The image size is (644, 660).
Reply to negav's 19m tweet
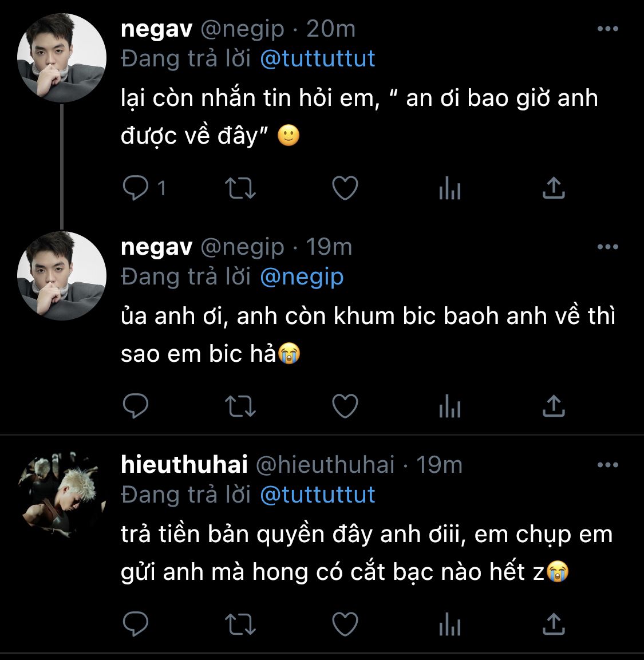pos(136,406)
